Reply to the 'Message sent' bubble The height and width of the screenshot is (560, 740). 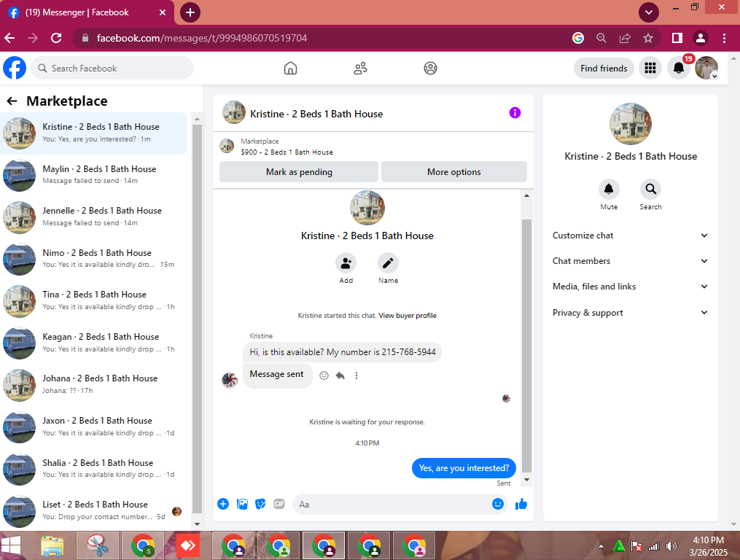[x=340, y=376]
